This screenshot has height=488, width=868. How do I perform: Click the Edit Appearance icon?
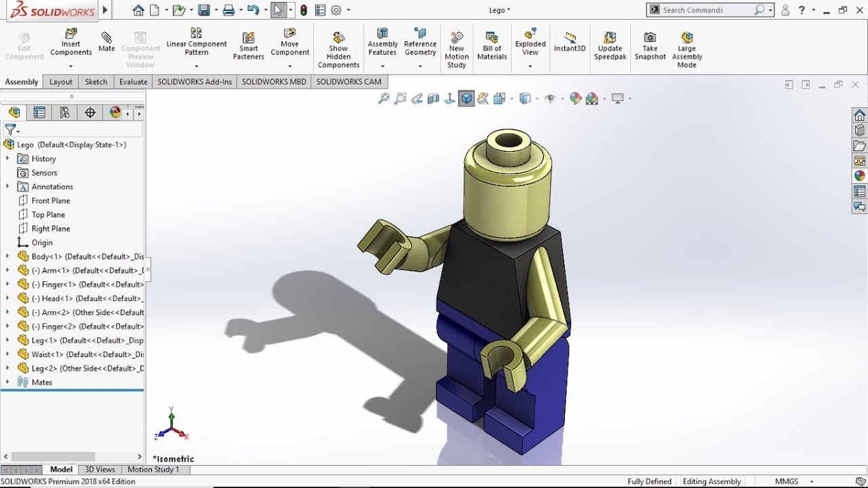[x=576, y=99]
